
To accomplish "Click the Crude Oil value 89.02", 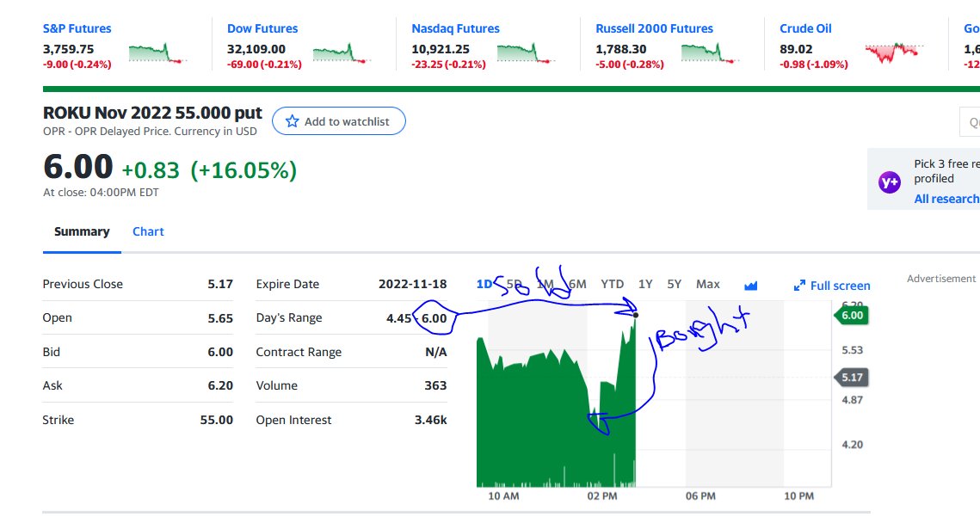I will click(x=796, y=49).
